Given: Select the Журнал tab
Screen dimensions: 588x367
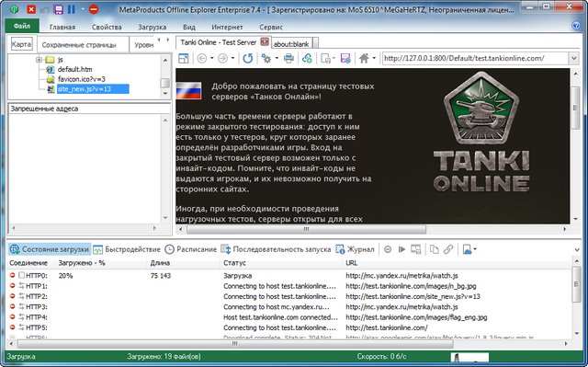Looking at the screenshot, I should point(355,249).
